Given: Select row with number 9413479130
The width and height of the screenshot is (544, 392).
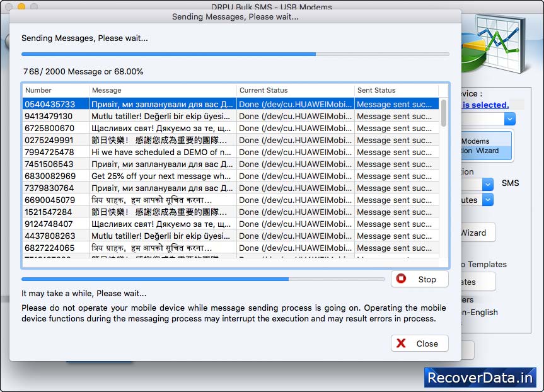Looking at the screenshot, I should (231, 116).
